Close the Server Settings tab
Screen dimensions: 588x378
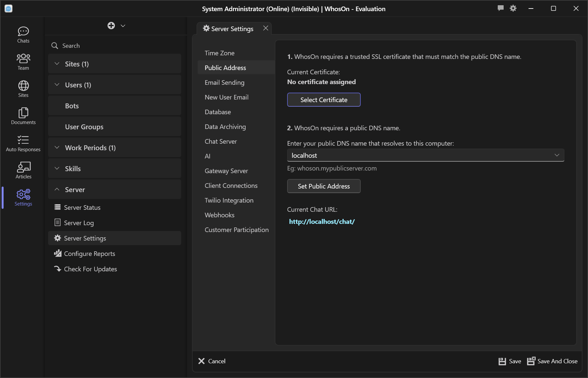266,28
